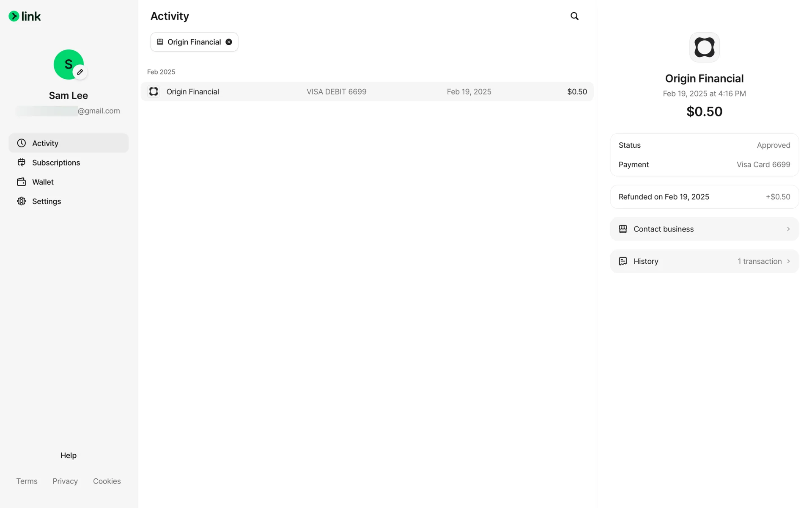The image size is (812, 508).
Task: Open the Cookies link
Action: click(x=107, y=481)
